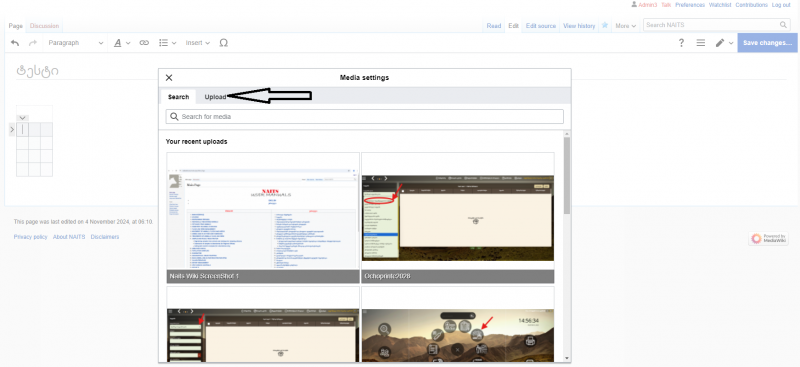This screenshot has height=367, width=800.
Task: Open the Preferences link
Action: [690, 5]
